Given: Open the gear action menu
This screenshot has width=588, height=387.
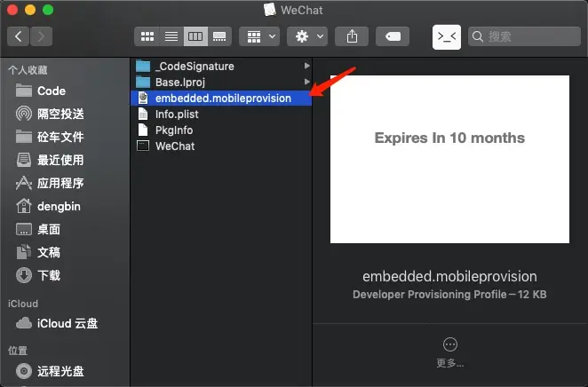Looking at the screenshot, I should click(x=307, y=36).
